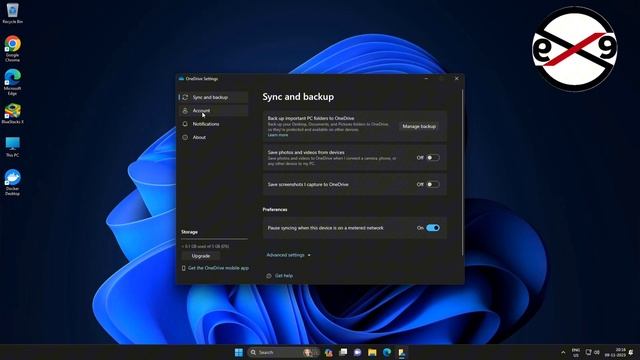Select the Recycle Bin desktop icon
This screenshot has height=360, width=640.
(x=12, y=13)
